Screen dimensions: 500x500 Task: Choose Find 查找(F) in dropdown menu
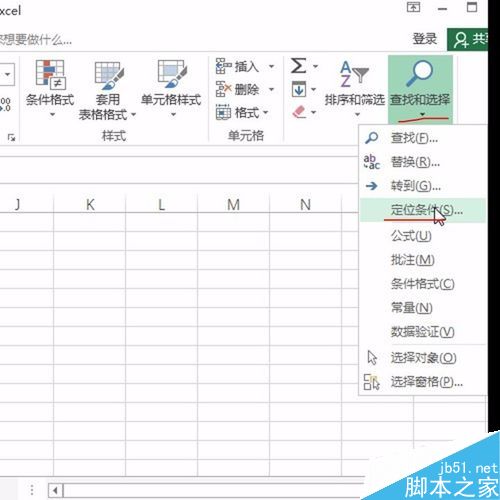(422, 138)
